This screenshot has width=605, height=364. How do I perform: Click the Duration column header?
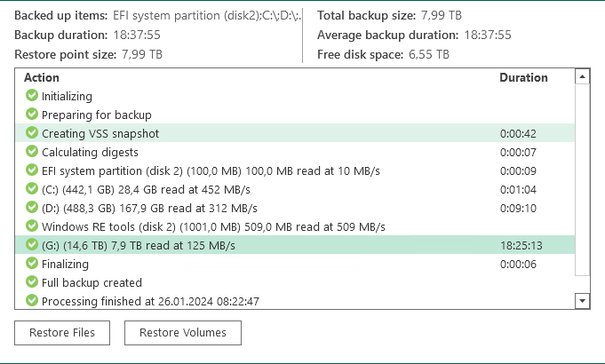tap(523, 78)
